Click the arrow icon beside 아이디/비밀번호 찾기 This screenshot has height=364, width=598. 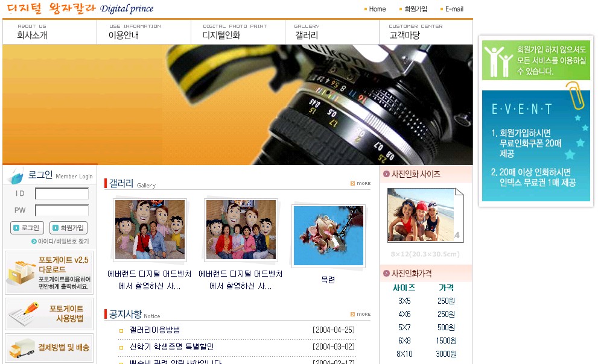point(34,242)
